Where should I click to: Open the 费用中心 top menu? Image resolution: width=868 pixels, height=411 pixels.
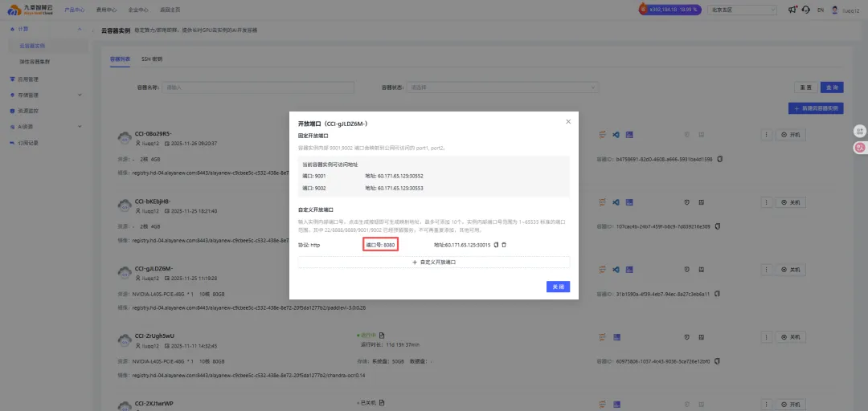(107, 10)
